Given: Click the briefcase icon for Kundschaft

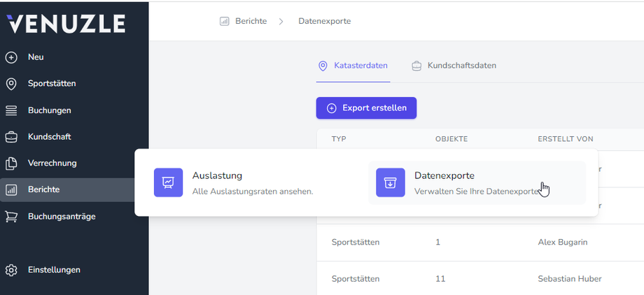Looking at the screenshot, I should (x=11, y=137).
